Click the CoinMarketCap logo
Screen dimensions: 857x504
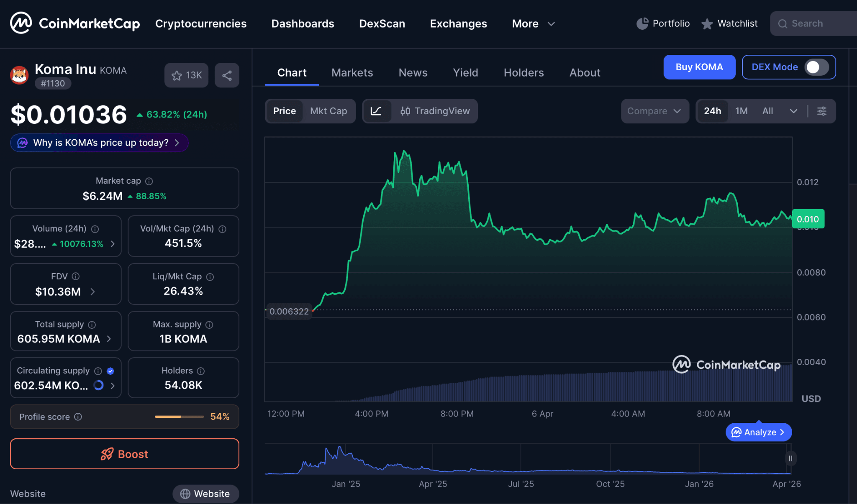(74, 23)
